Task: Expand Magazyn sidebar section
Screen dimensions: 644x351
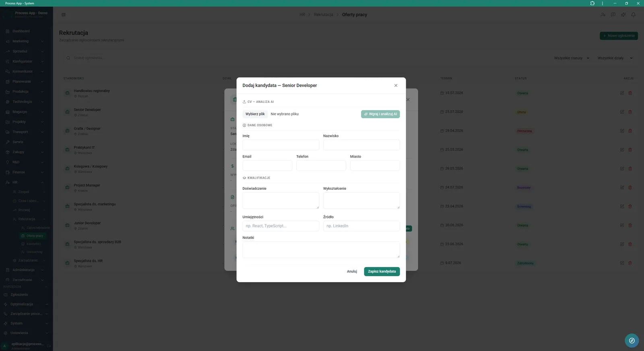Action: (x=24, y=112)
